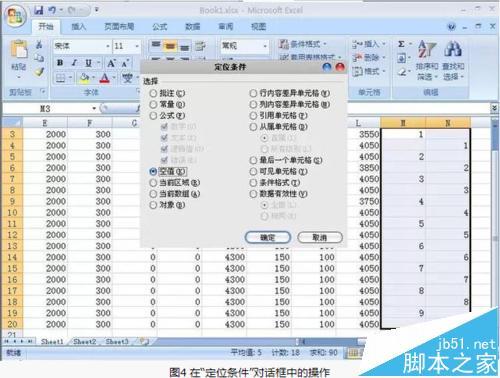
Task: Expand Customize Quick Access Toolbar arrow
Action: (x=96, y=10)
